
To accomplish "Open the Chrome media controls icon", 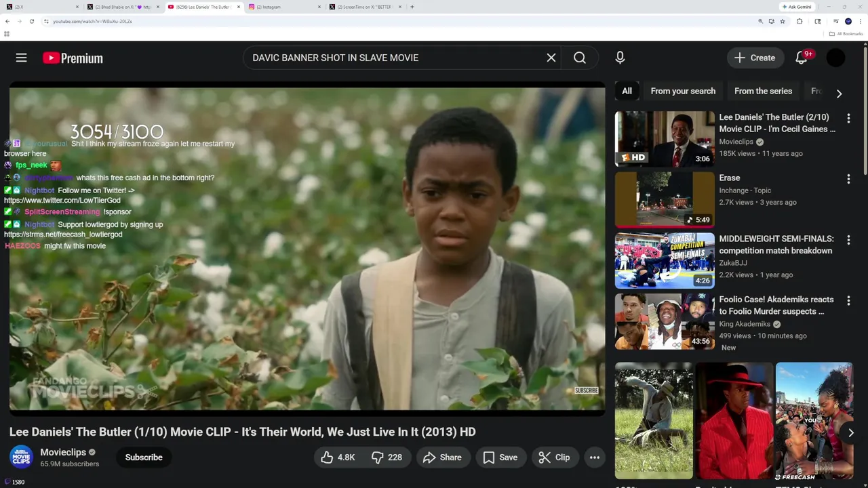I will click(x=835, y=21).
